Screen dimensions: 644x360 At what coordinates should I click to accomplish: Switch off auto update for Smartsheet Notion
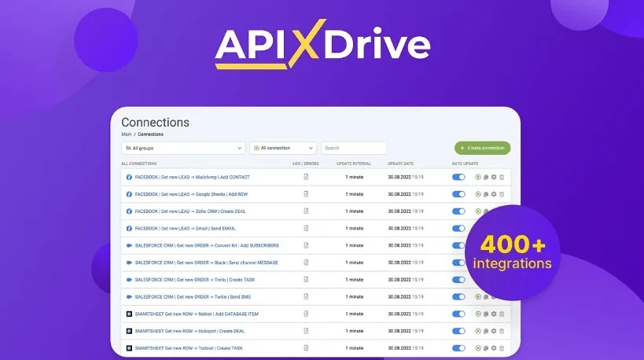(458, 314)
